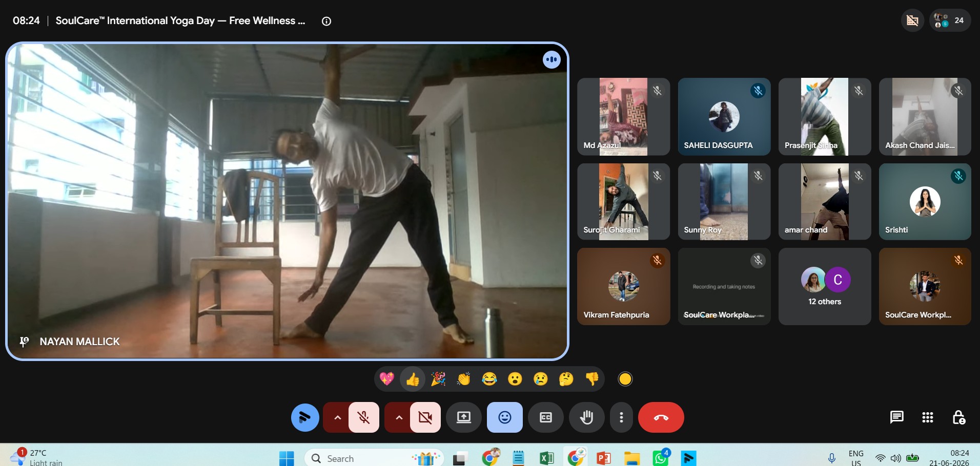This screenshot has height=466, width=980.
Task: Click the ENG US language indicator
Action: 856,457
